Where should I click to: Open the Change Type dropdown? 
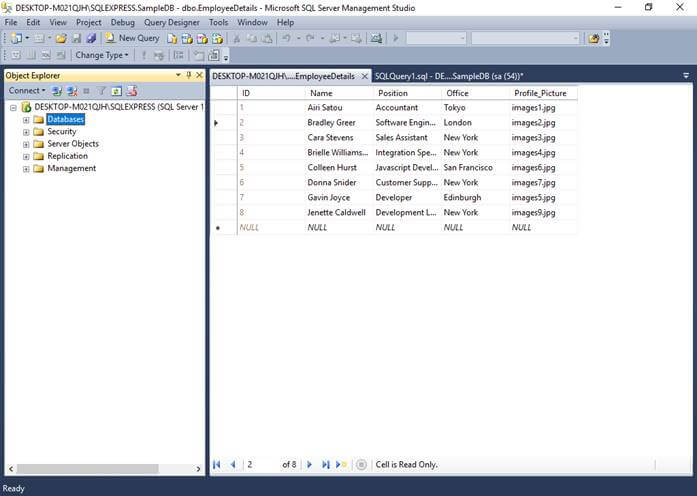click(x=102, y=55)
